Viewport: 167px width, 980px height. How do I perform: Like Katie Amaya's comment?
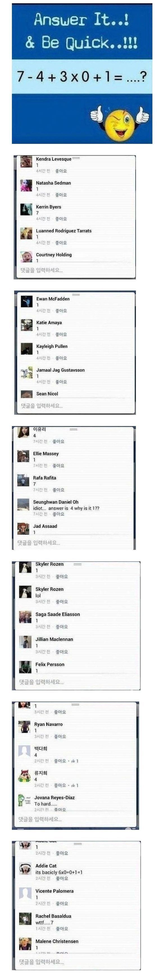click(61, 334)
